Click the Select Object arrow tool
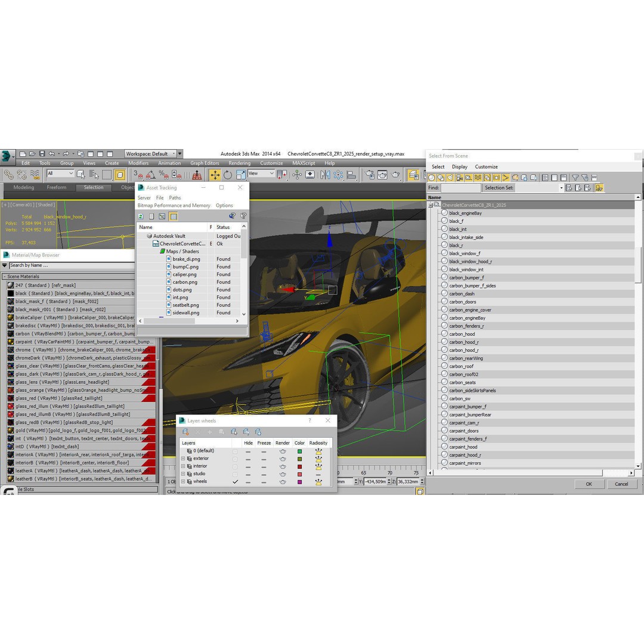644x644 pixels. click(x=80, y=175)
